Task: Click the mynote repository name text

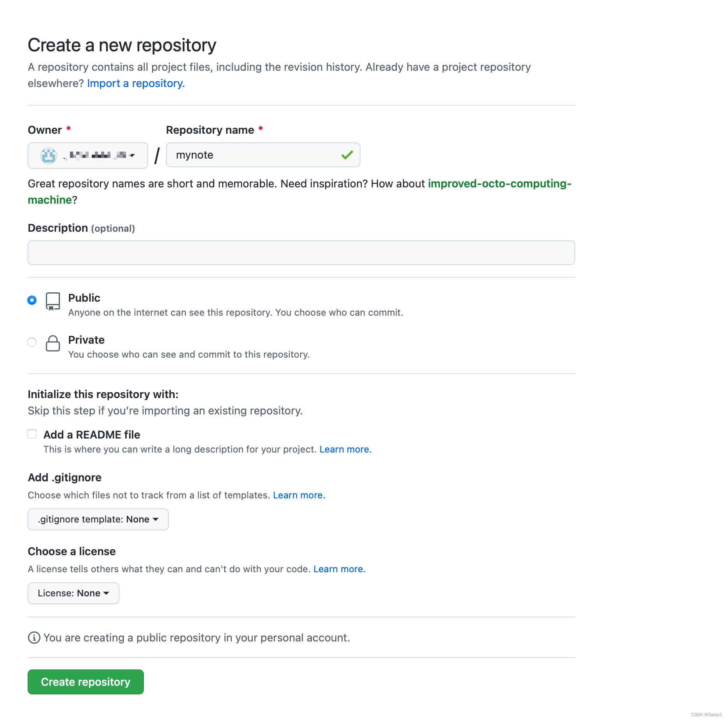Action: (x=195, y=155)
